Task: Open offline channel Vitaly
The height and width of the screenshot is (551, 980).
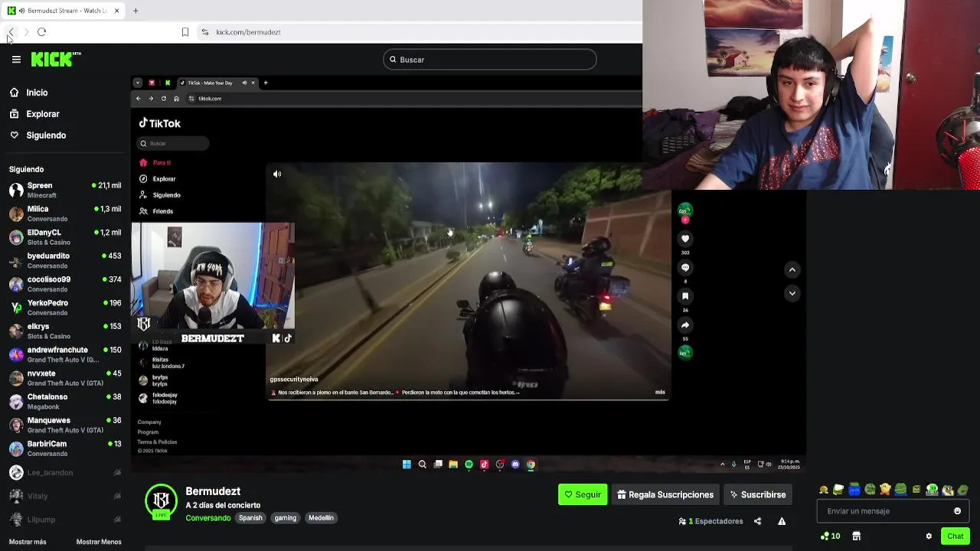Action: pyautogui.click(x=65, y=496)
